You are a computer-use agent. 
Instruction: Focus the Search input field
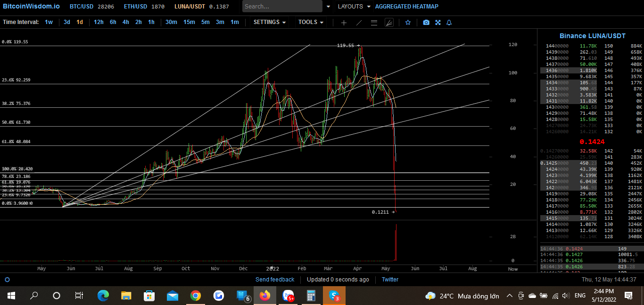pyautogui.click(x=282, y=7)
